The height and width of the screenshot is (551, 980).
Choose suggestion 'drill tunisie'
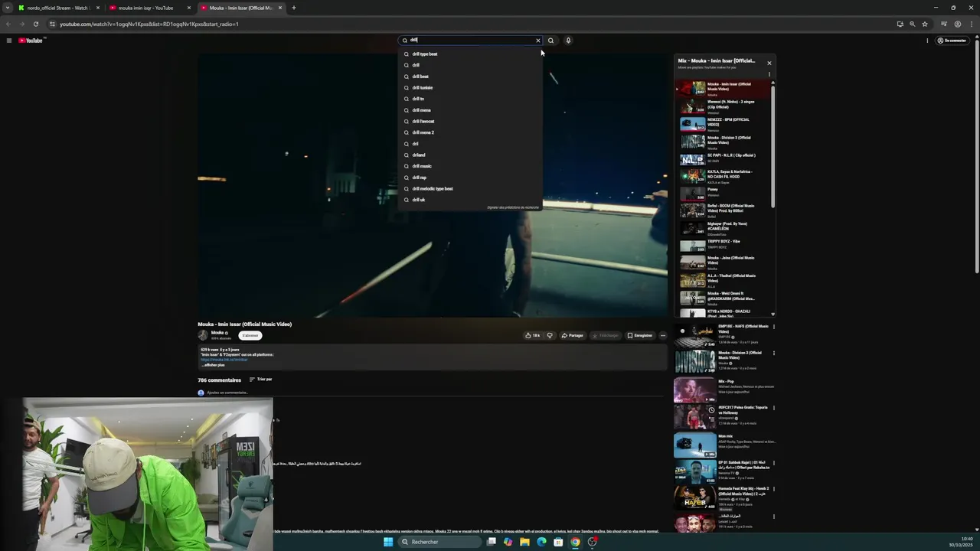(471, 88)
